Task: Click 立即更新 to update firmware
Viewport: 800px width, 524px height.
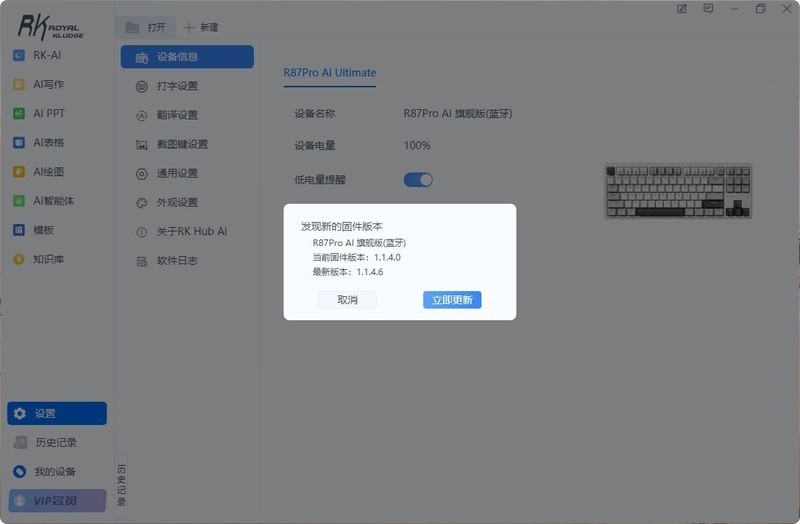Action: coord(452,300)
